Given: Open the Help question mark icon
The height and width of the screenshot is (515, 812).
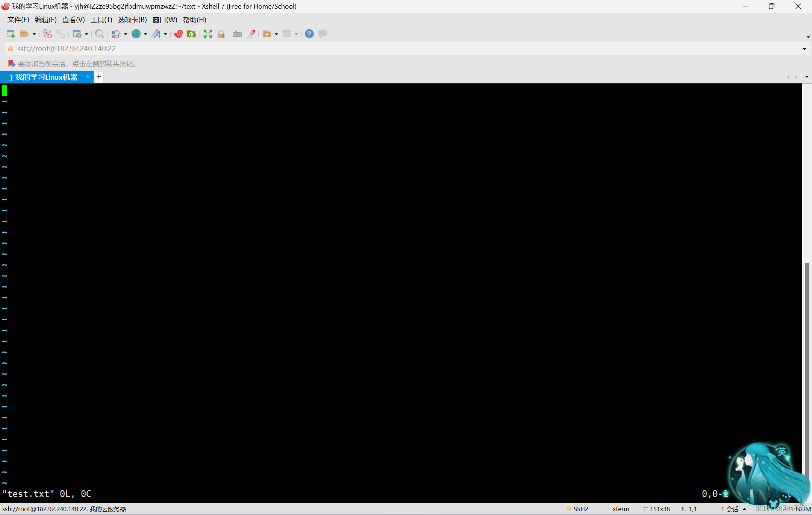Looking at the screenshot, I should coord(309,34).
